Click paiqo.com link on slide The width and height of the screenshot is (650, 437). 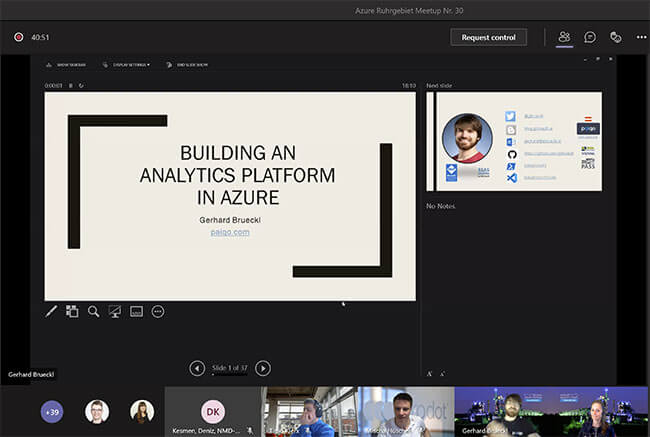230,232
